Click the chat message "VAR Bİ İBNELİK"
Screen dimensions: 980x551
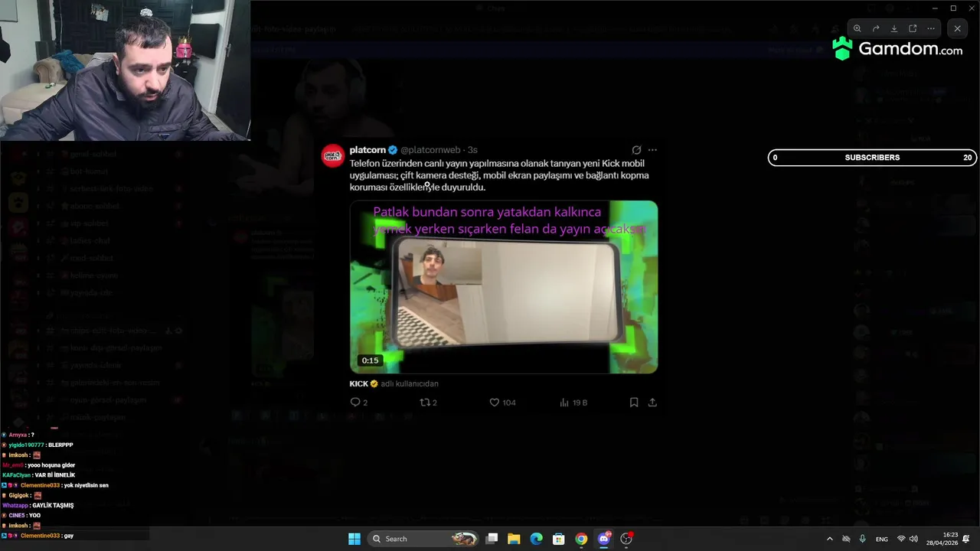(x=55, y=475)
